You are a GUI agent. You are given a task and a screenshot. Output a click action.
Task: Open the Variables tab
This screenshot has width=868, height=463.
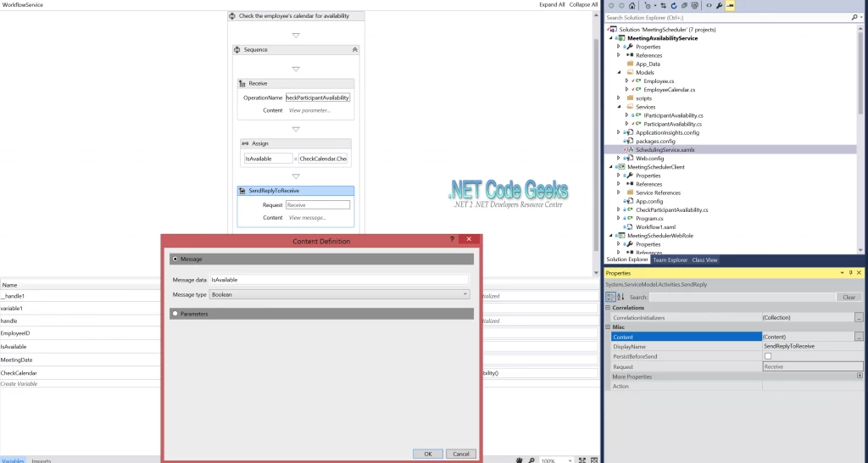tap(13, 460)
